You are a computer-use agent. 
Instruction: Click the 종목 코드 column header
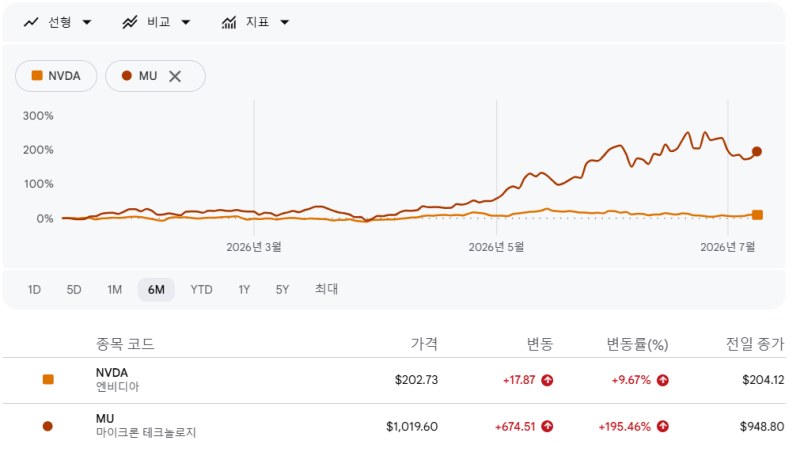(125, 344)
